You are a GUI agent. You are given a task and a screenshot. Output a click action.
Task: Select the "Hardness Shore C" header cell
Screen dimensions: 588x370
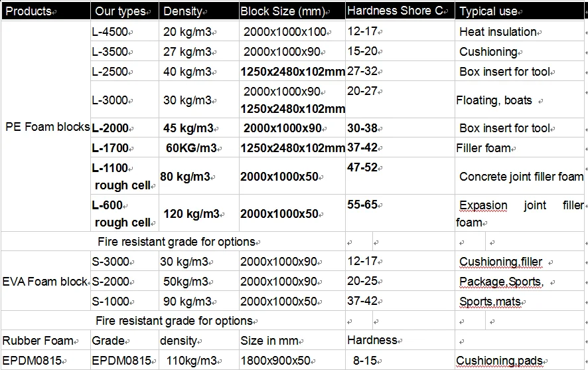point(399,11)
